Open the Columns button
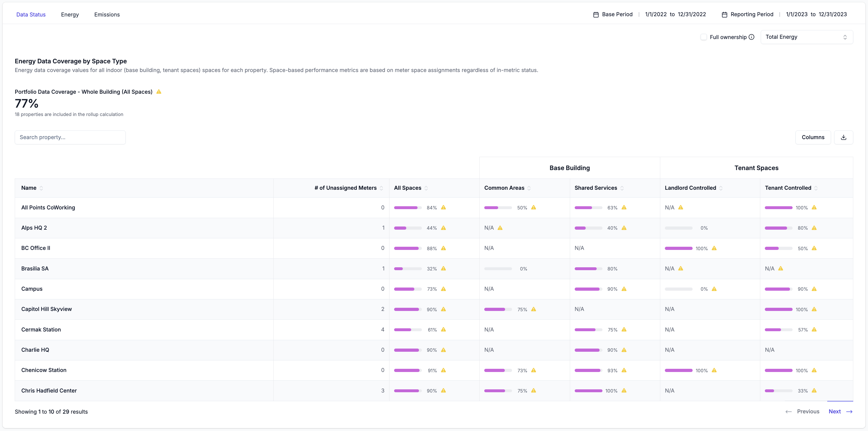Viewport: 868px width, 431px height. (x=813, y=137)
